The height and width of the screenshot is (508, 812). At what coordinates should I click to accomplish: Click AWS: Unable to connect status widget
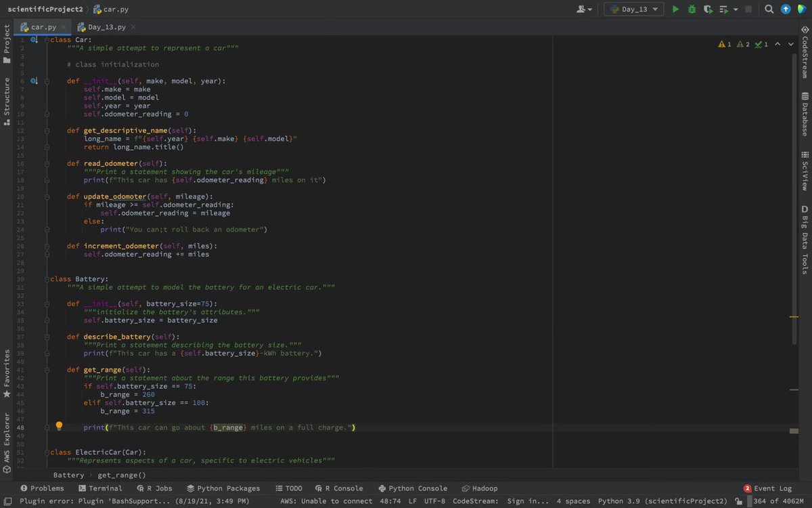(x=326, y=501)
